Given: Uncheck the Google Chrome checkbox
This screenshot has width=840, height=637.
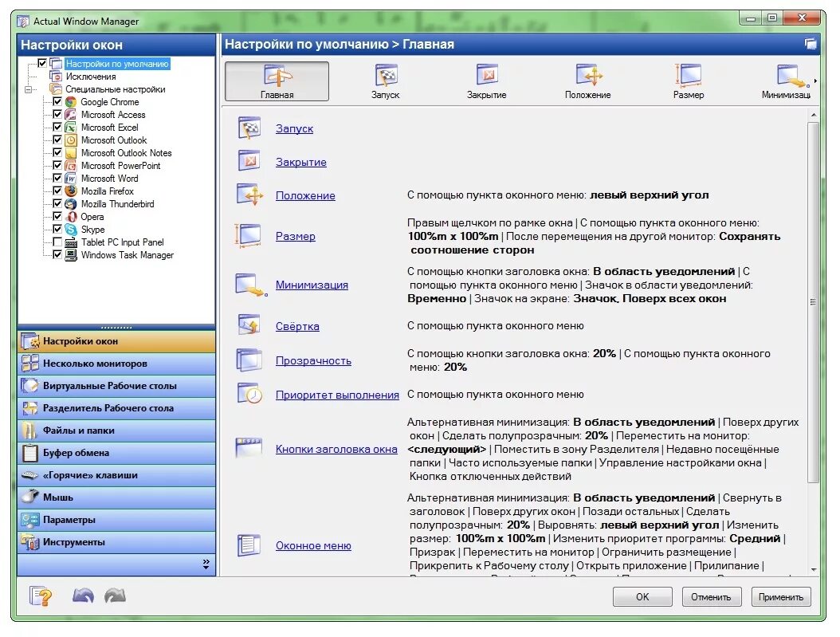Looking at the screenshot, I should pyautogui.click(x=57, y=101).
